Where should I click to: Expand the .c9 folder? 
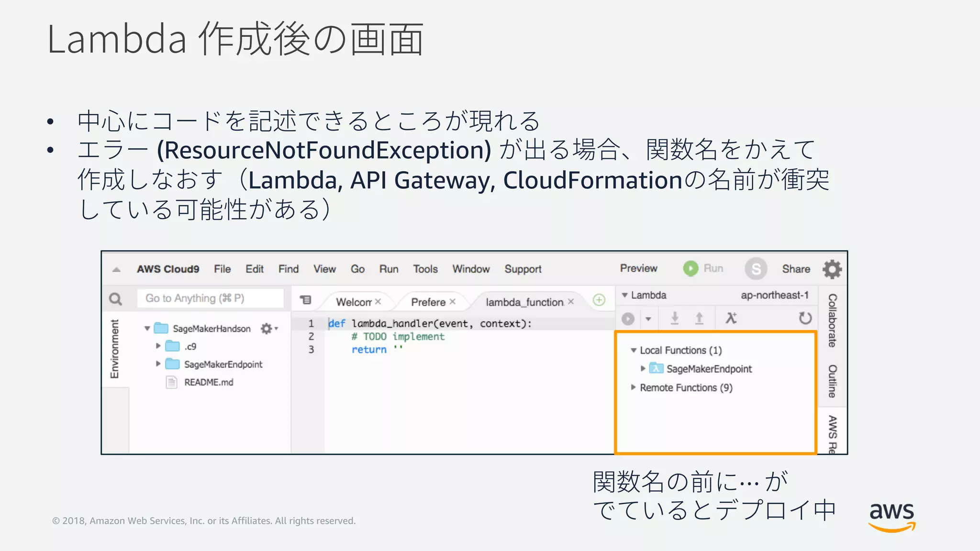tap(158, 346)
